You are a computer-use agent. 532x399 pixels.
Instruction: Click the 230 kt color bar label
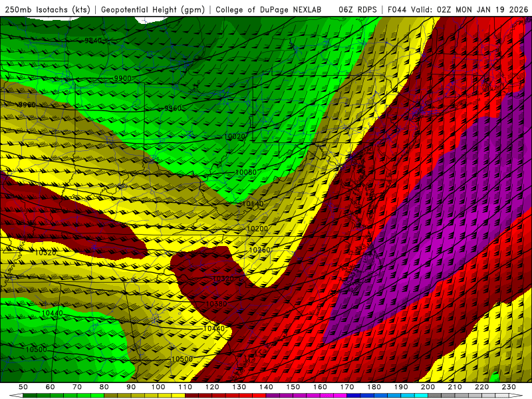[509, 387]
